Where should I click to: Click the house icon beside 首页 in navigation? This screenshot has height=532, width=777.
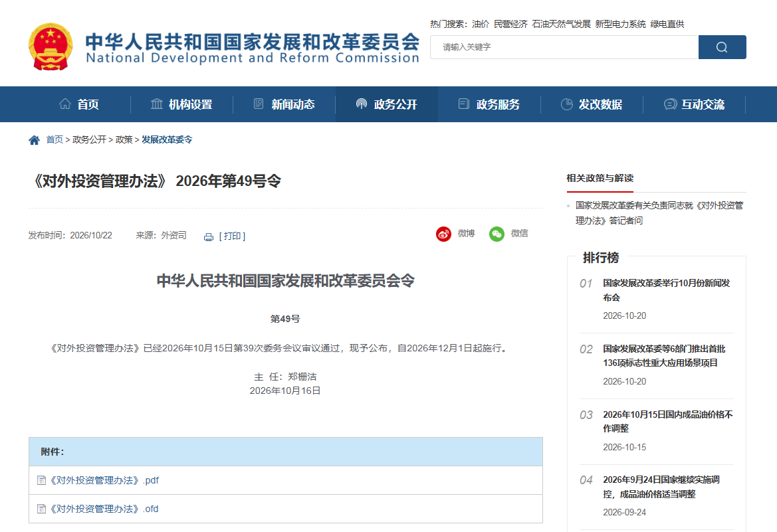coord(65,104)
